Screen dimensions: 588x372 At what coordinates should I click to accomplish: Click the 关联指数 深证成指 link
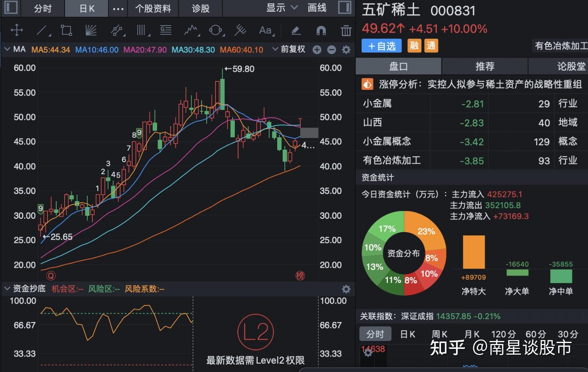coord(430,316)
